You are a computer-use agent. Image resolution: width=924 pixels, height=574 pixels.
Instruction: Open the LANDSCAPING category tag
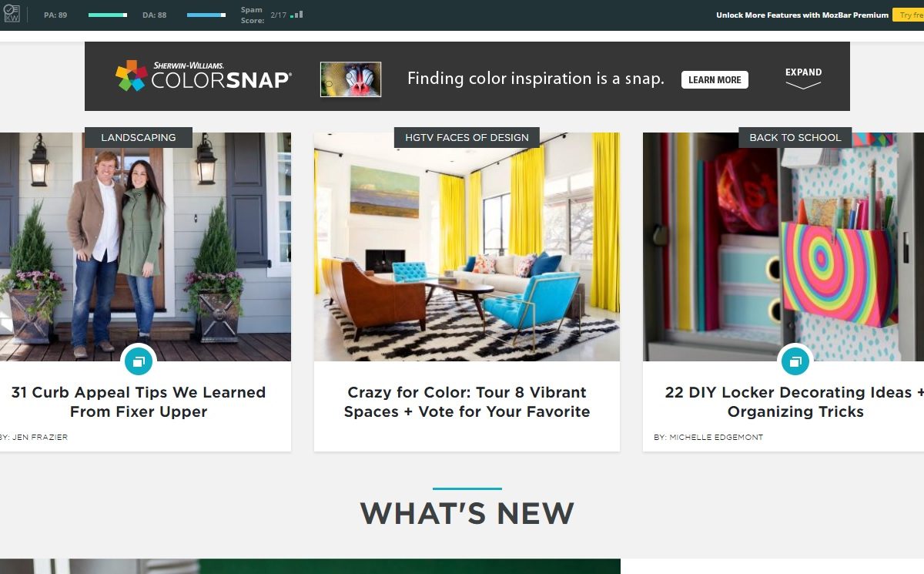pos(139,137)
